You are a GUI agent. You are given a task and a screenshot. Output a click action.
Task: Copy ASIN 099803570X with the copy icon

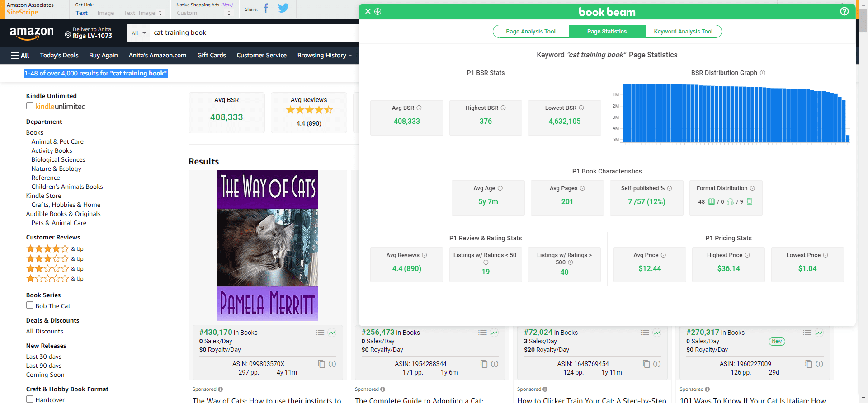321,364
